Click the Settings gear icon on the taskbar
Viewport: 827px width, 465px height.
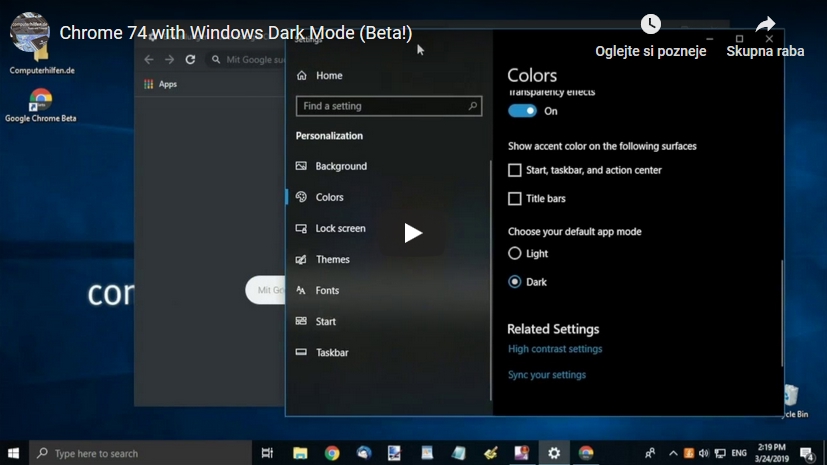point(554,453)
